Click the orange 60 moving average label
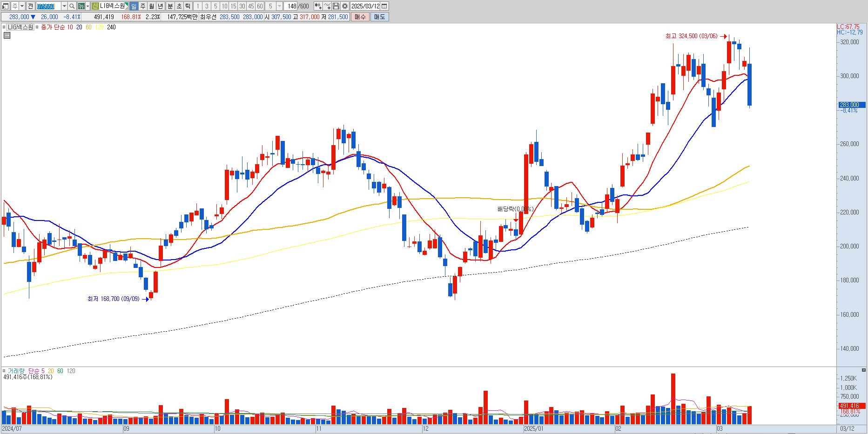 pos(88,27)
